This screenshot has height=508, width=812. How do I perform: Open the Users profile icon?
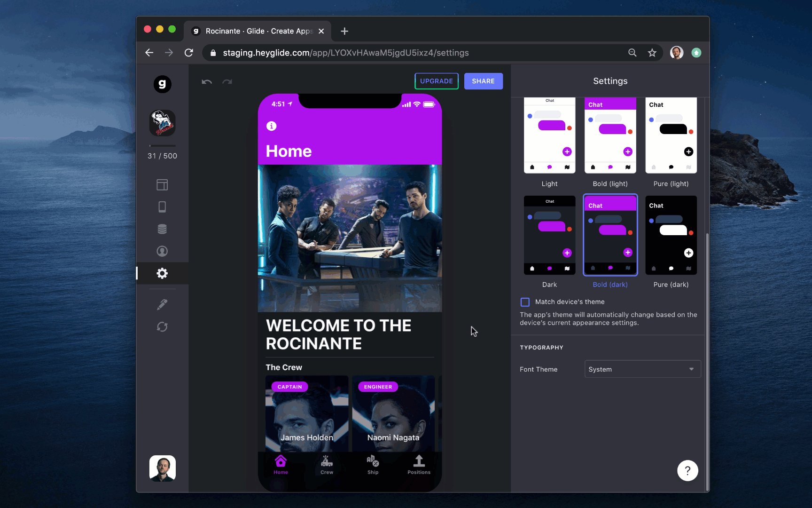click(x=162, y=251)
